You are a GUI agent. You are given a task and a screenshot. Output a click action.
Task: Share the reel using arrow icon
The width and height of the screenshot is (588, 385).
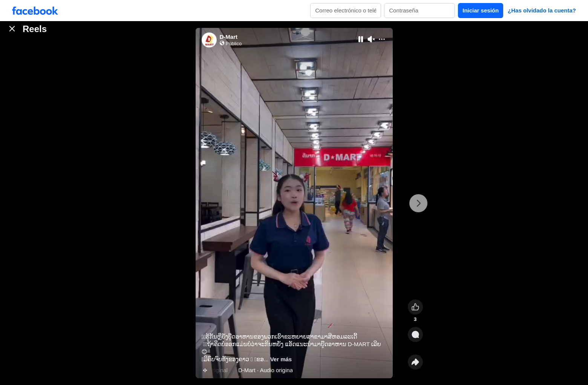click(x=415, y=362)
